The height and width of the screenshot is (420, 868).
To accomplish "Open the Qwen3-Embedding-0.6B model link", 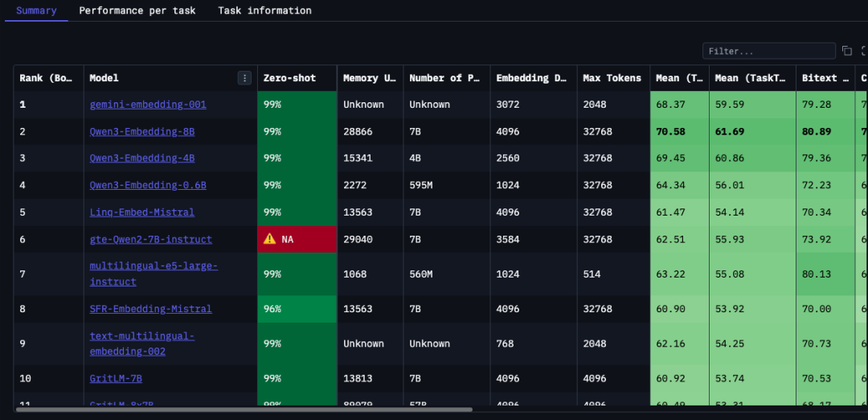I will tap(148, 185).
